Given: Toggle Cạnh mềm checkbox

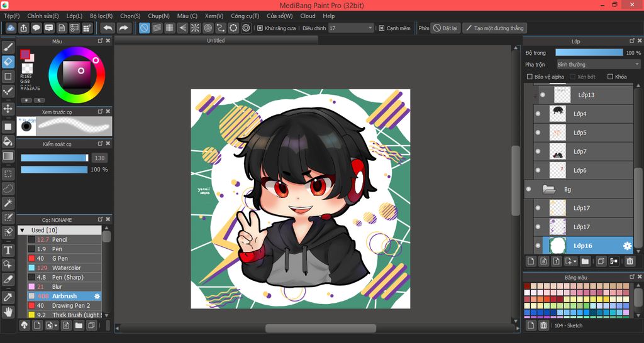Looking at the screenshot, I should pyautogui.click(x=382, y=28).
